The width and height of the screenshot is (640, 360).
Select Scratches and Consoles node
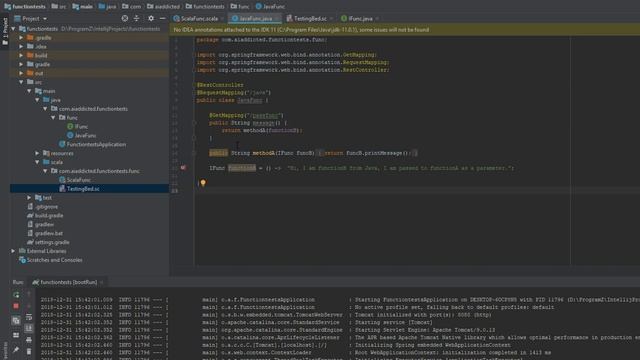click(51, 260)
